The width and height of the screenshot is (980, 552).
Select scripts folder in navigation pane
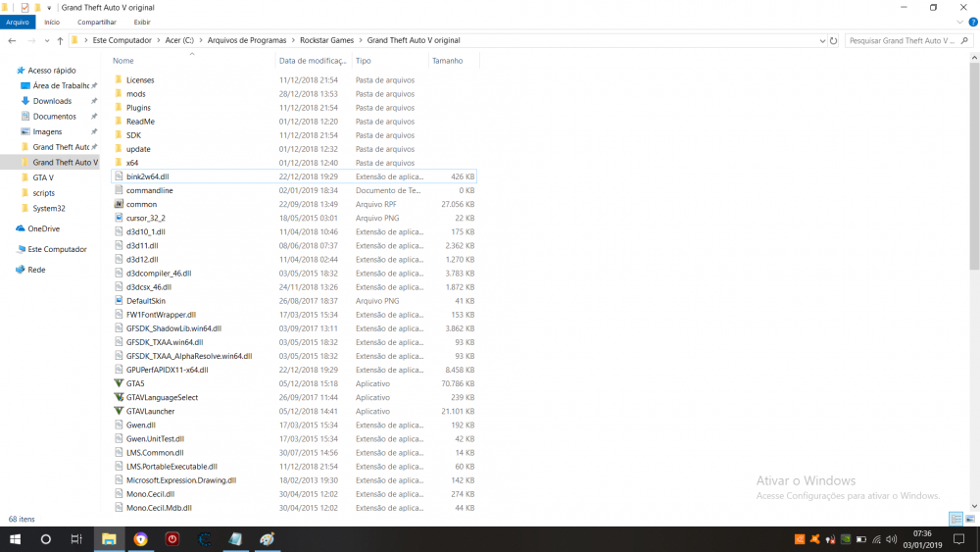click(43, 193)
